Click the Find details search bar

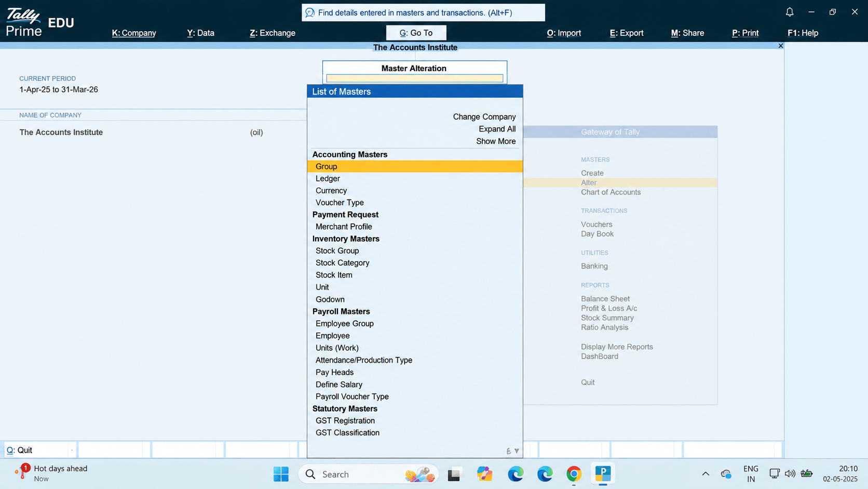pyautogui.click(x=423, y=12)
